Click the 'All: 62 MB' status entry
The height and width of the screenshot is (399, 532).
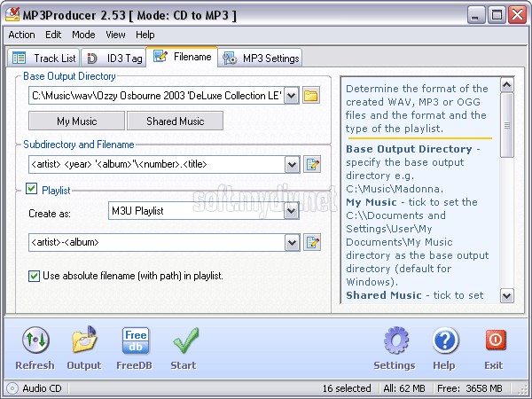click(x=403, y=388)
